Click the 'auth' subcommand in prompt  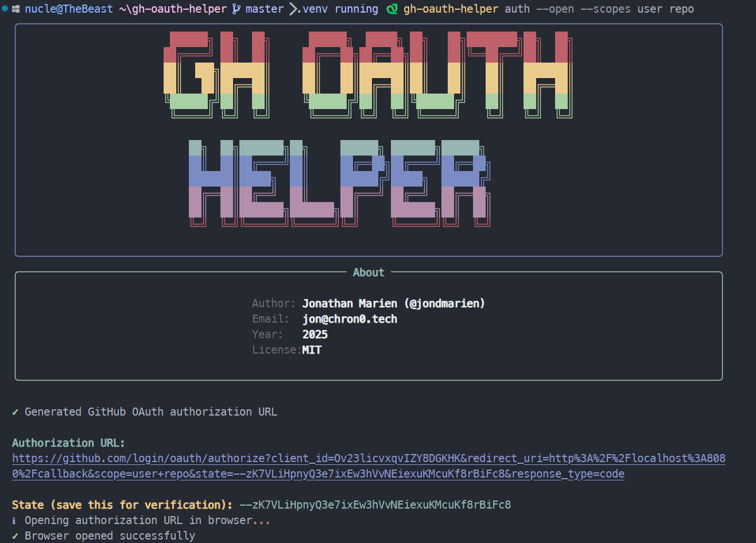point(517,9)
